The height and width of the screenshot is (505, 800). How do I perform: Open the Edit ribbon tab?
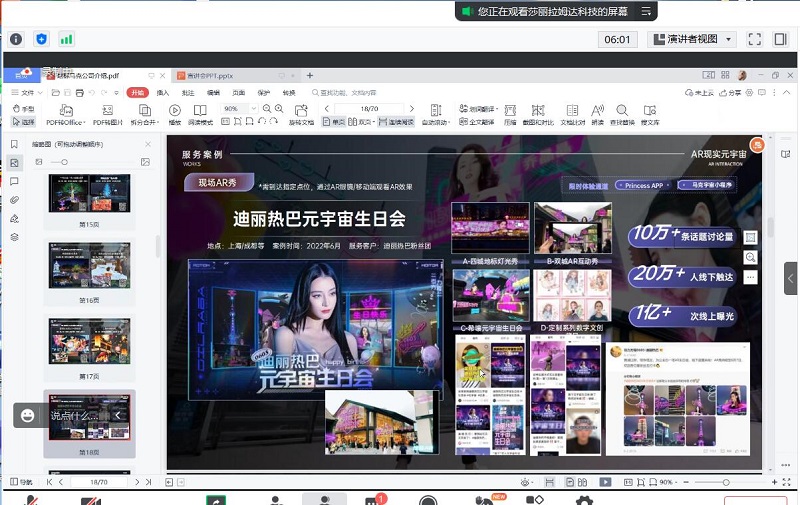click(x=213, y=92)
